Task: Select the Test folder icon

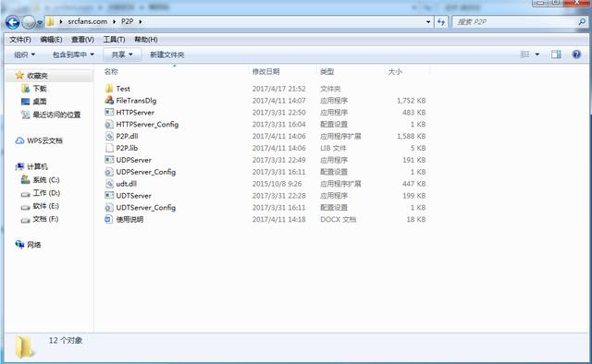Action: click(109, 89)
